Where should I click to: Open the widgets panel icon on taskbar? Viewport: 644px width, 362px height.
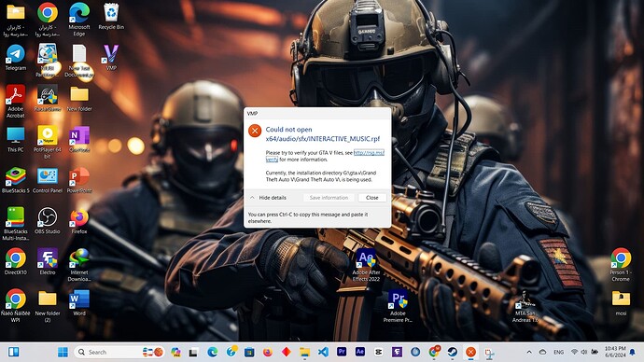pyautogui.click(x=14, y=352)
